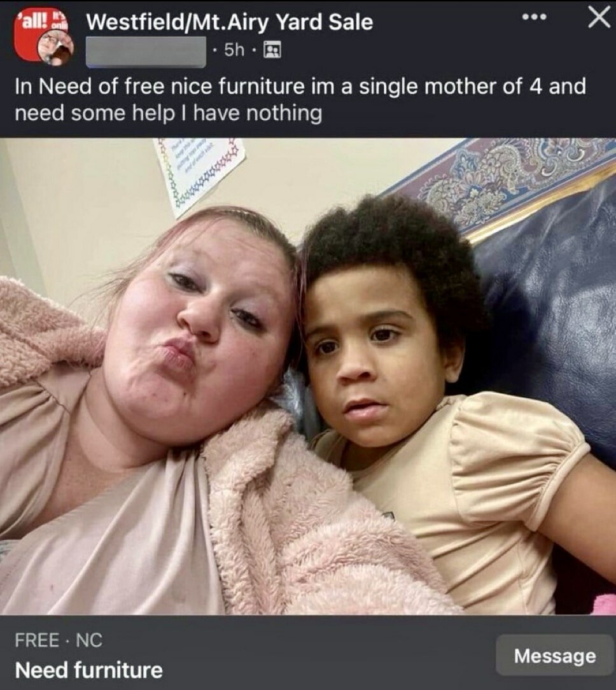Click the FREE price label
Screen dimensions: 616x690
click(x=37, y=640)
